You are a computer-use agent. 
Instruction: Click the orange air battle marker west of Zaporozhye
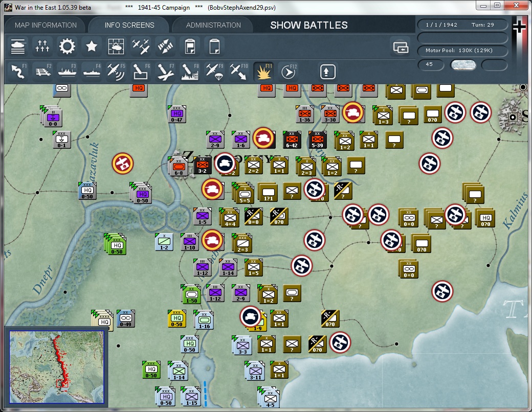coord(122,164)
